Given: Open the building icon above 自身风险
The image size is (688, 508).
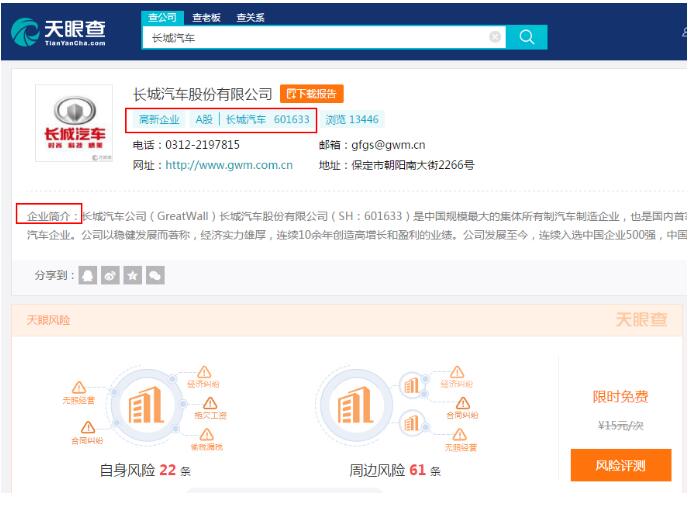Looking at the screenshot, I should (x=144, y=407).
